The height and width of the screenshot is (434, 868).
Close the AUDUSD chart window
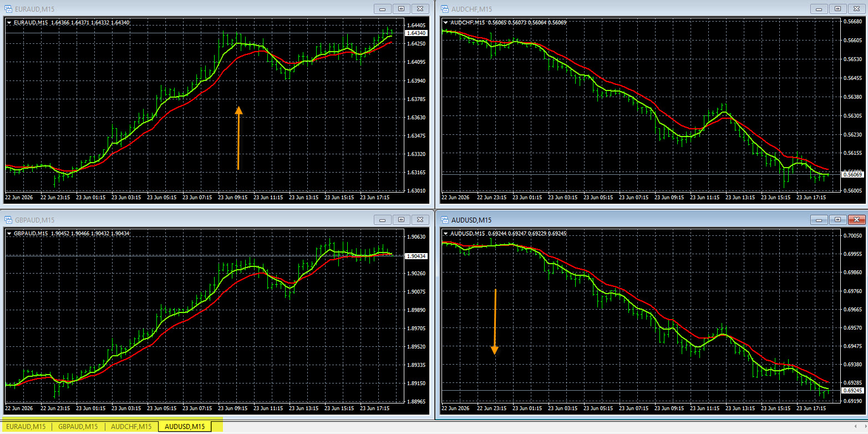coord(857,220)
